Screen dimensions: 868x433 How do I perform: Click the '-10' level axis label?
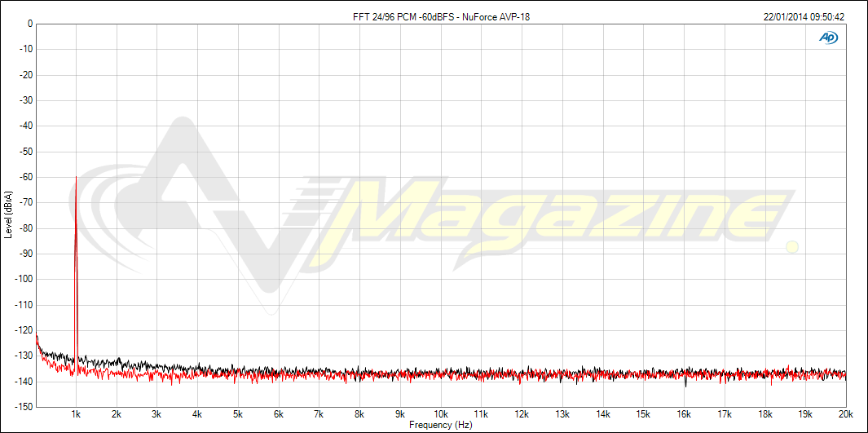(26, 49)
